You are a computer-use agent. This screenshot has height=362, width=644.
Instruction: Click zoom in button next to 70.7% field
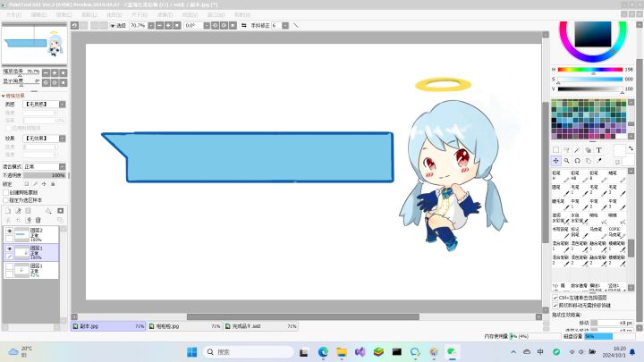point(168,25)
